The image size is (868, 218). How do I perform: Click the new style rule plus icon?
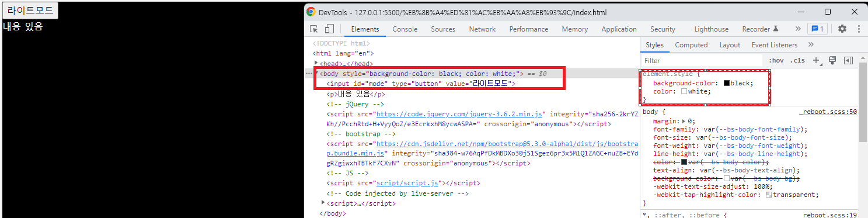coord(817,60)
